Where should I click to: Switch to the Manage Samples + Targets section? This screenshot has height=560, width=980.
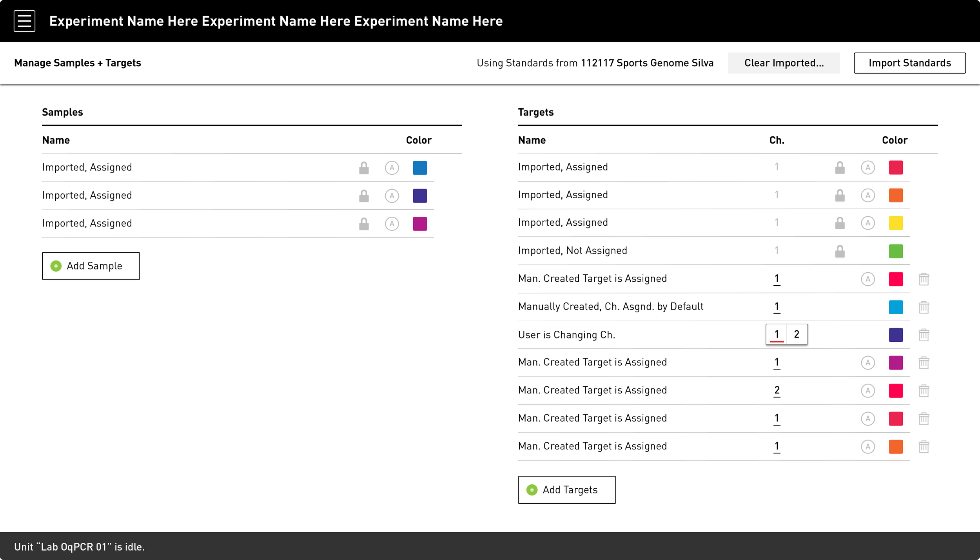tap(77, 63)
